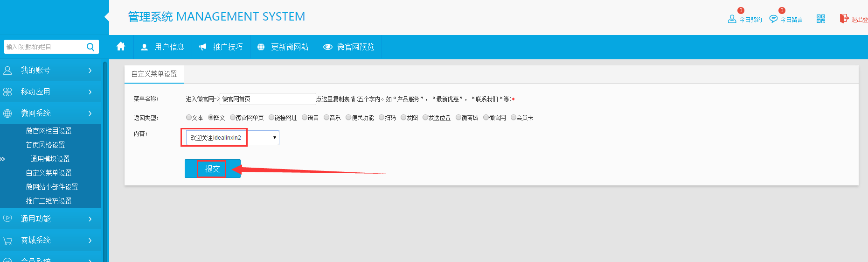Open 首页风格设置 in the sidebar

[x=45, y=145]
